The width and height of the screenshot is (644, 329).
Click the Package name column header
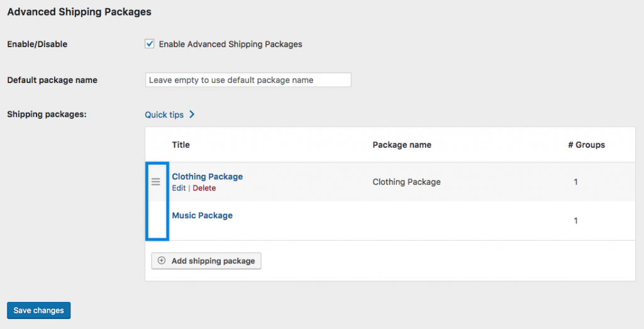tap(402, 145)
